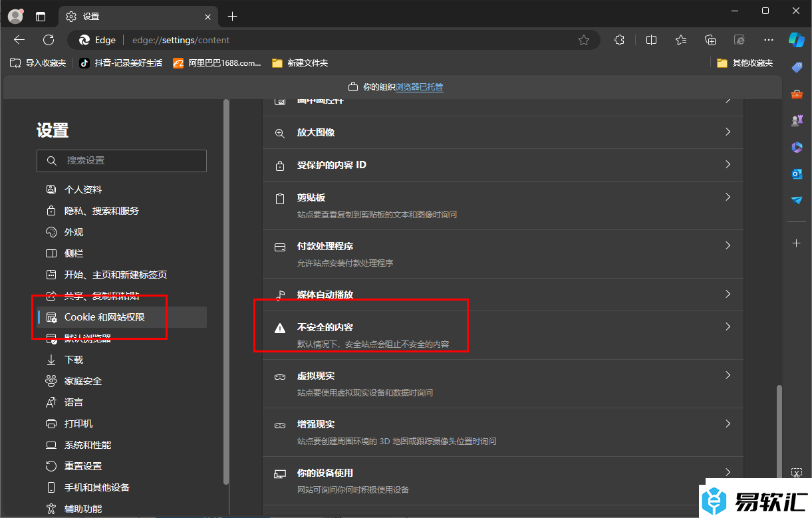Refresh the current page

point(49,40)
